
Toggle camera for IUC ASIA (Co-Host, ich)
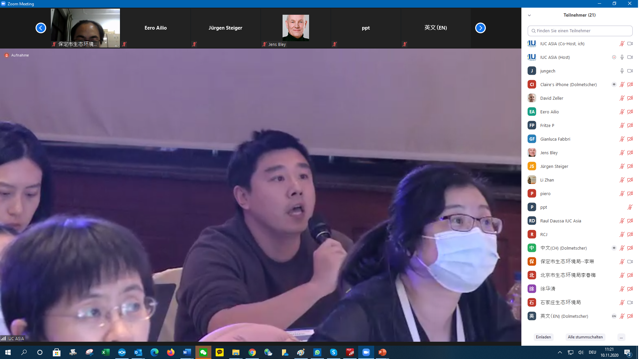pos(630,44)
